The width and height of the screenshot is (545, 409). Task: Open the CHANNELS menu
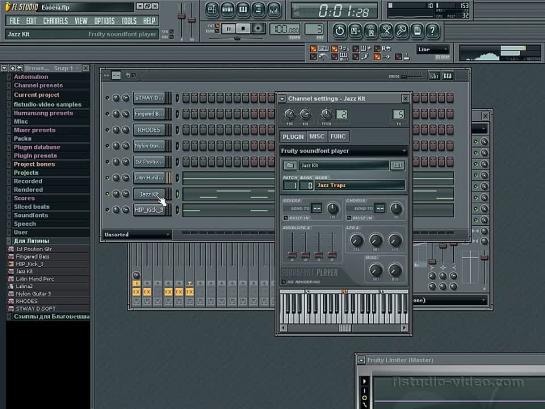pyautogui.click(x=56, y=21)
